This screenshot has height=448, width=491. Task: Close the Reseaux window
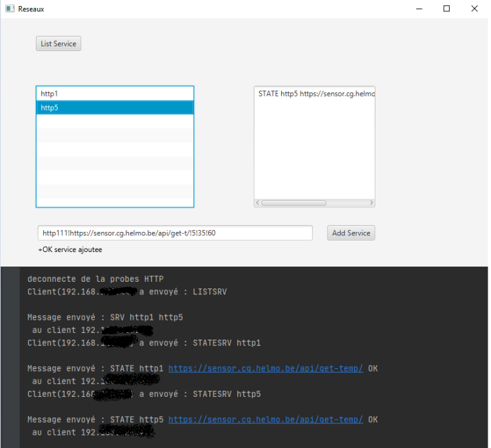(474, 9)
